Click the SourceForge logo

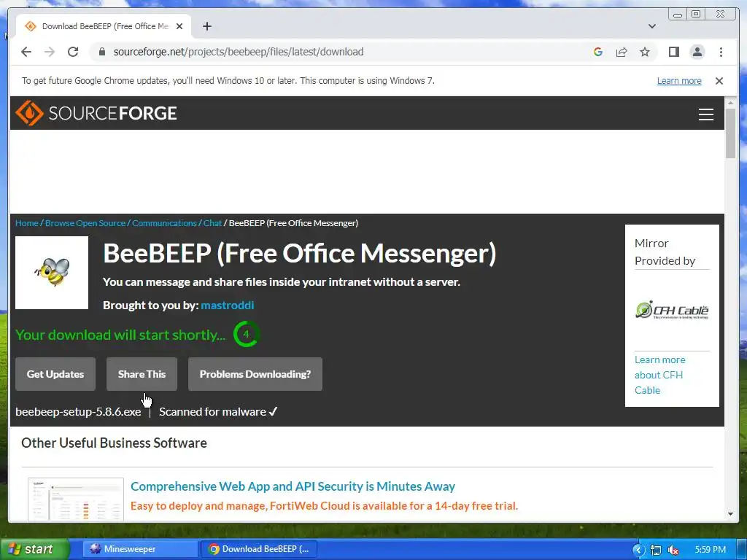(96, 113)
